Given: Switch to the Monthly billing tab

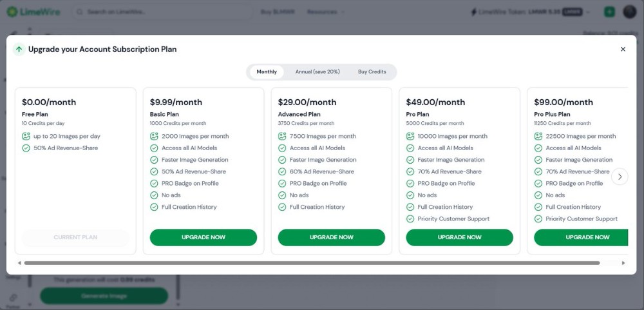Looking at the screenshot, I should point(267,72).
